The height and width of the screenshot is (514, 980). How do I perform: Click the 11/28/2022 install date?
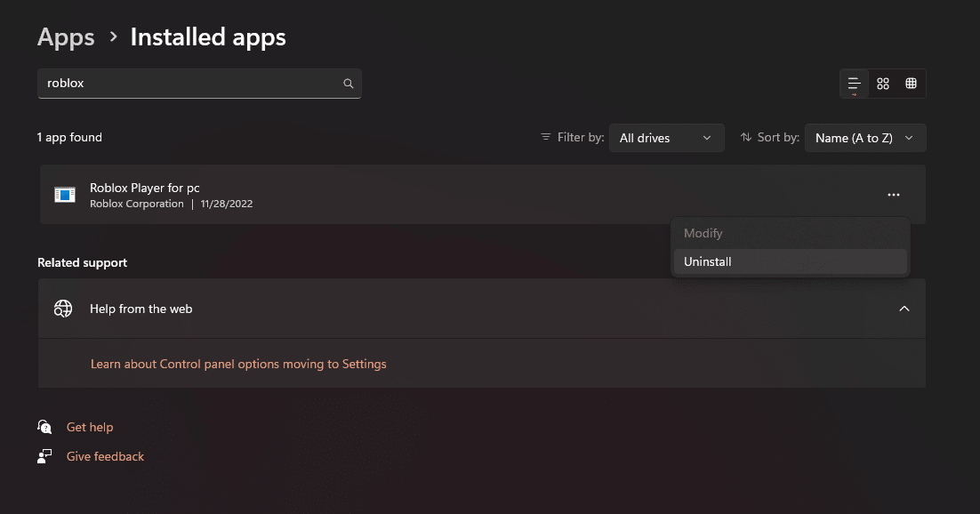(226, 204)
